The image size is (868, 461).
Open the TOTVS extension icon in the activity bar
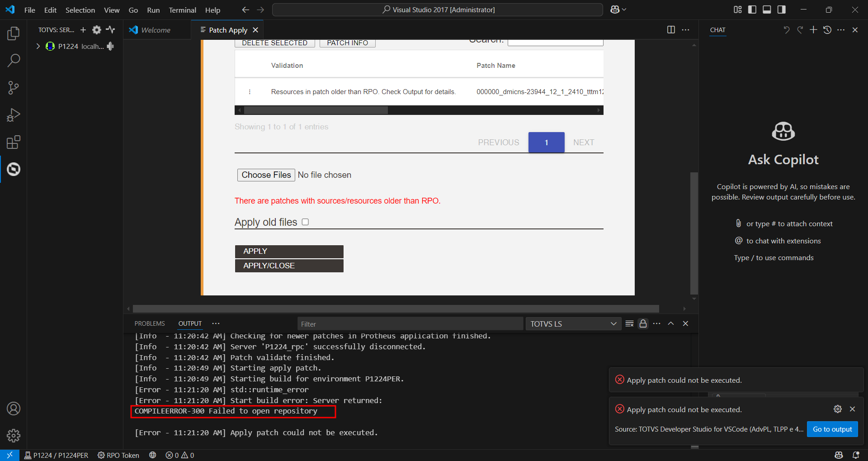click(x=14, y=169)
